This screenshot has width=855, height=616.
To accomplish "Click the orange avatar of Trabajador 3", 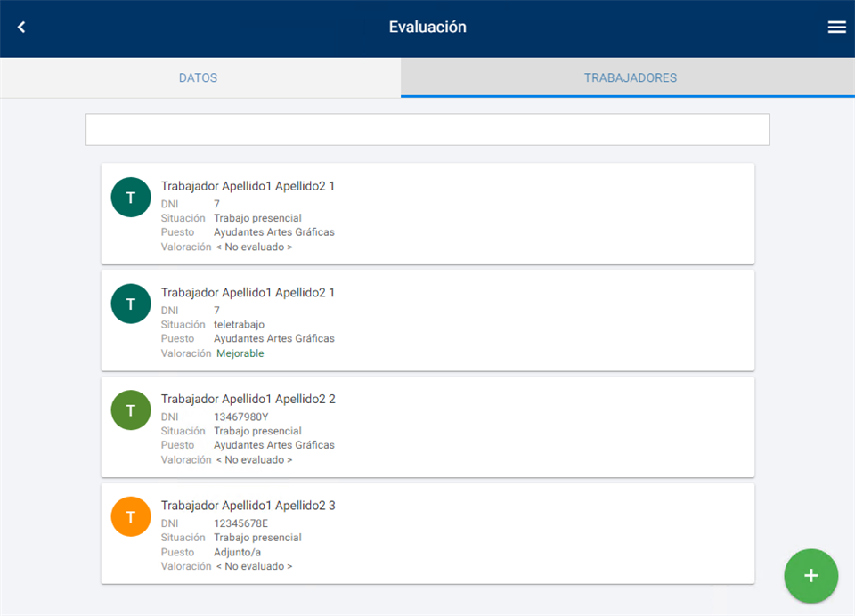I will coord(131,517).
